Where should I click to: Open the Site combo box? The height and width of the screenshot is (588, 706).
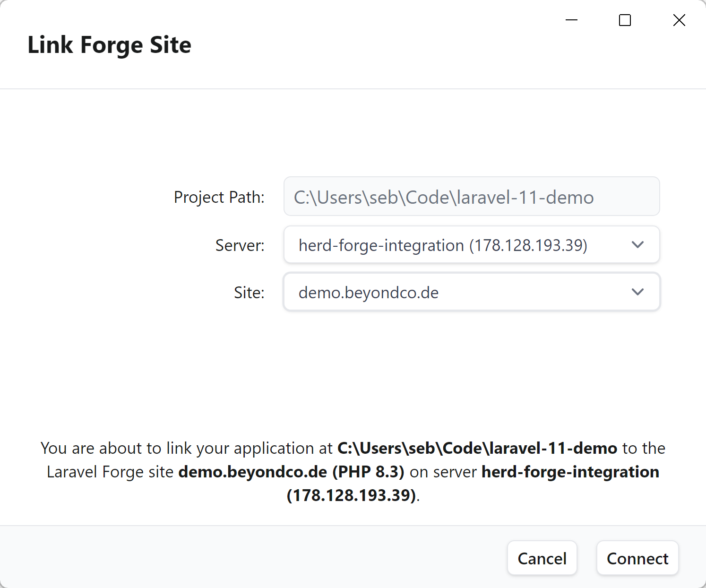point(471,292)
